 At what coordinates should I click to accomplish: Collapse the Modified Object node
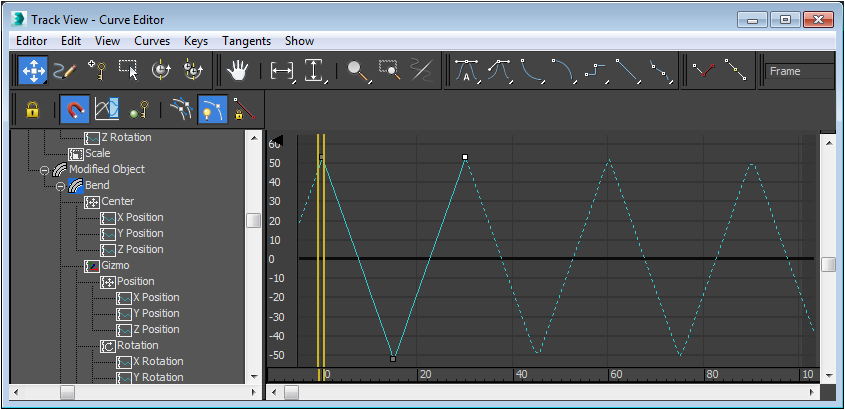click(x=45, y=170)
